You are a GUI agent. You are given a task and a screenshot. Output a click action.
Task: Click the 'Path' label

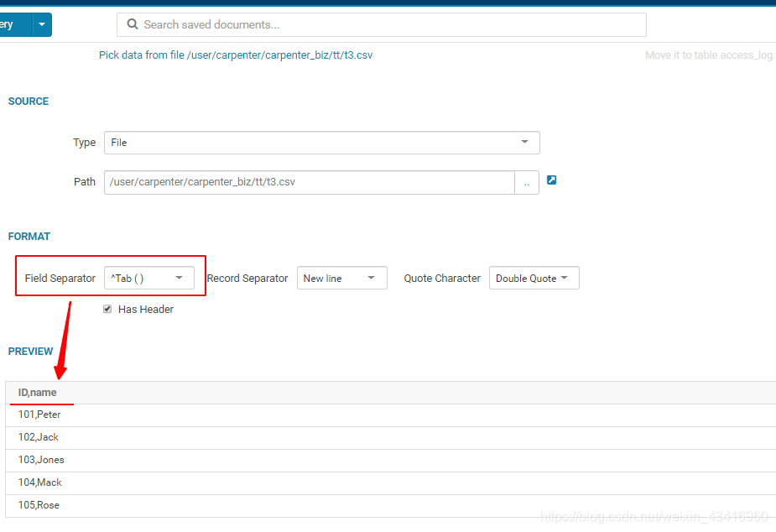85,181
